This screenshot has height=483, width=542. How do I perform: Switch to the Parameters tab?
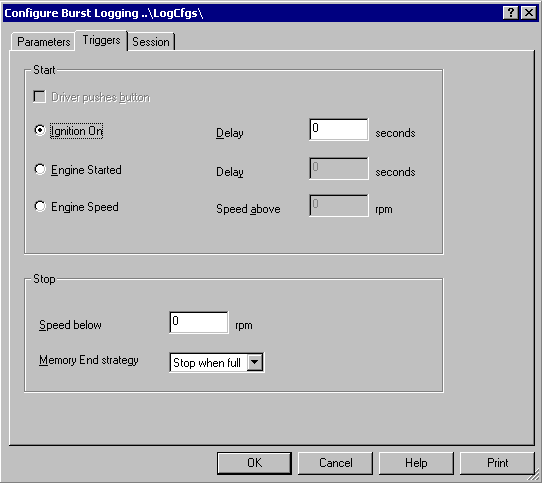point(43,41)
